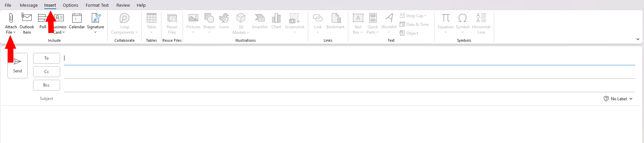Insert a Calendar into the message

coord(77,22)
